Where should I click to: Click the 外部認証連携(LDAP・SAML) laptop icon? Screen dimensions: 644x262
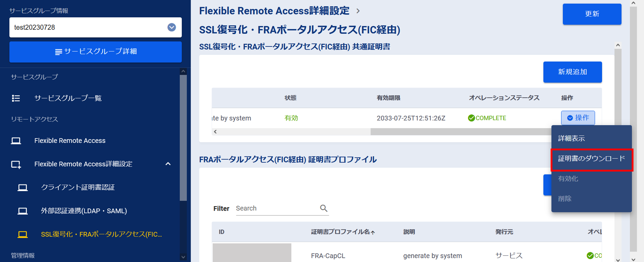click(x=22, y=211)
